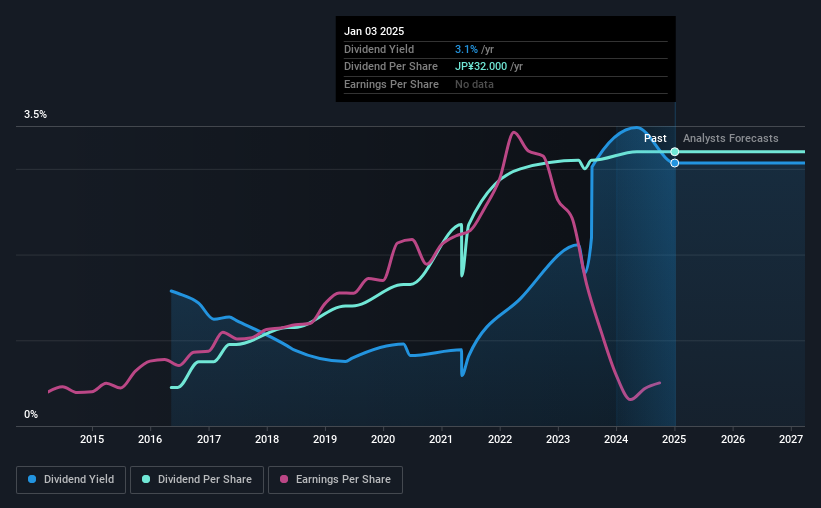Click the 2017 x-axis label
The image size is (821, 508).
tap(208, 439)
